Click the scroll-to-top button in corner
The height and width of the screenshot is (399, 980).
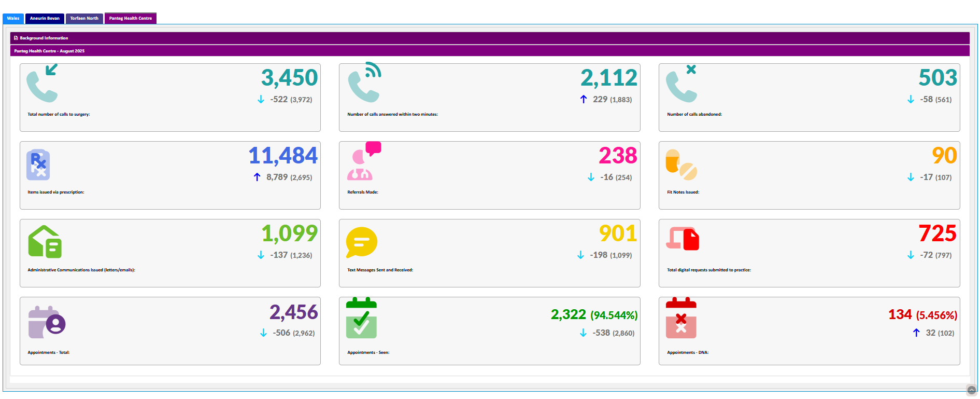click(x=972, y=390)
